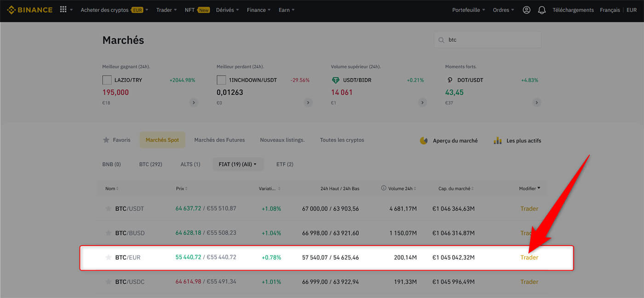Image resolution: width=644 pixels, height=298 pixels.
Task: Open the notifications bell icon
Action: pos(542,10)
